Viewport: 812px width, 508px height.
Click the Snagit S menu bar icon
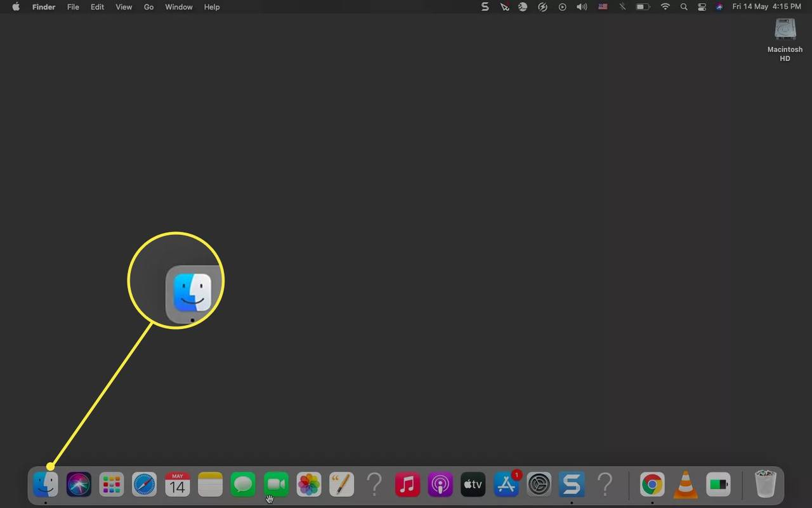pos(485,7)
